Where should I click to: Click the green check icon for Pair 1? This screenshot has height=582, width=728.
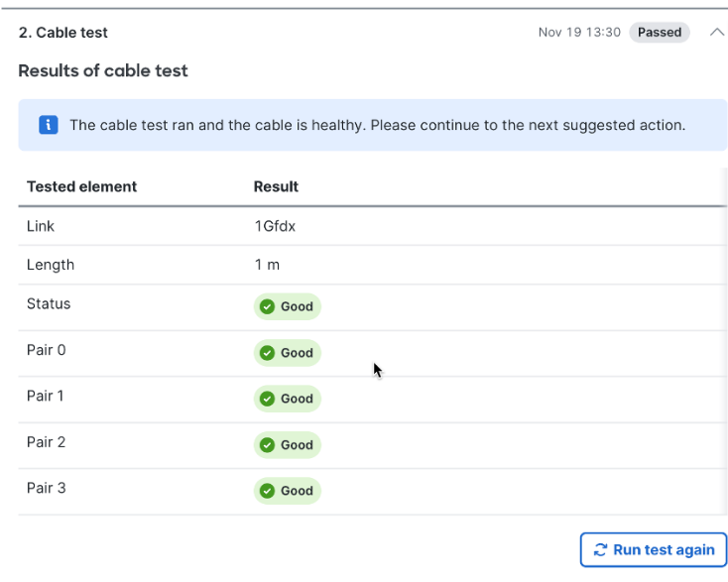click(267, 399)
